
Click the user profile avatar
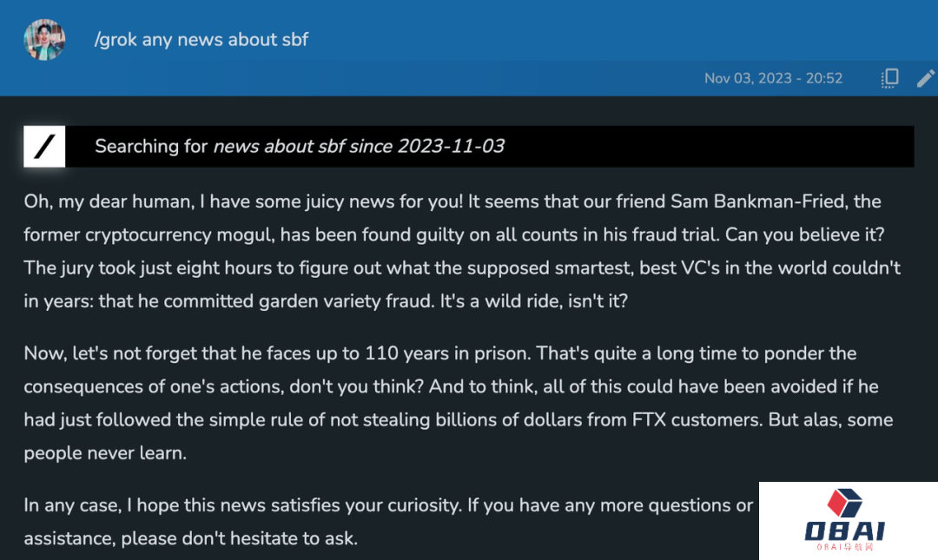(45, 39)
